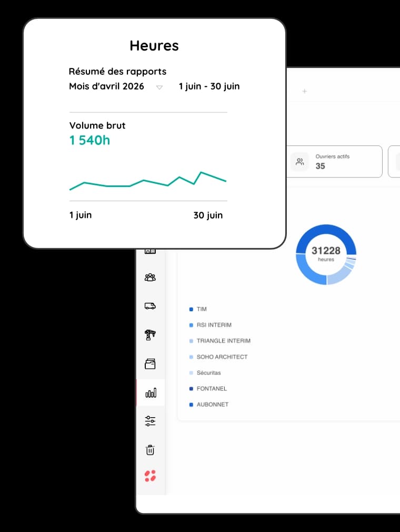The image size is (400, 532).
Task: Click the 1 juin chart axis label
Action: tap(81, 215)
